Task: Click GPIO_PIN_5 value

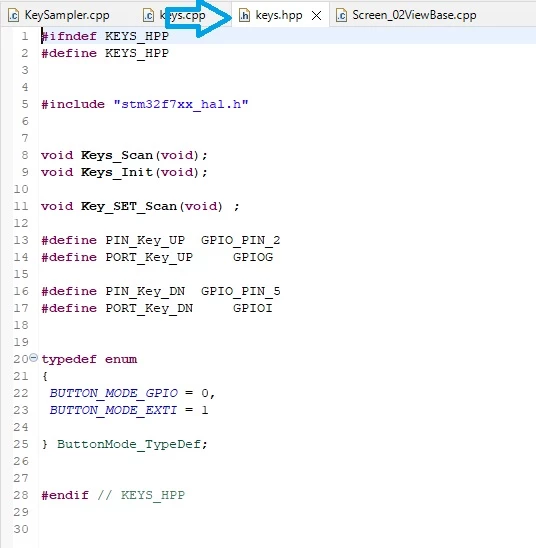Action: pyautogui.click(x=241, y=291)
